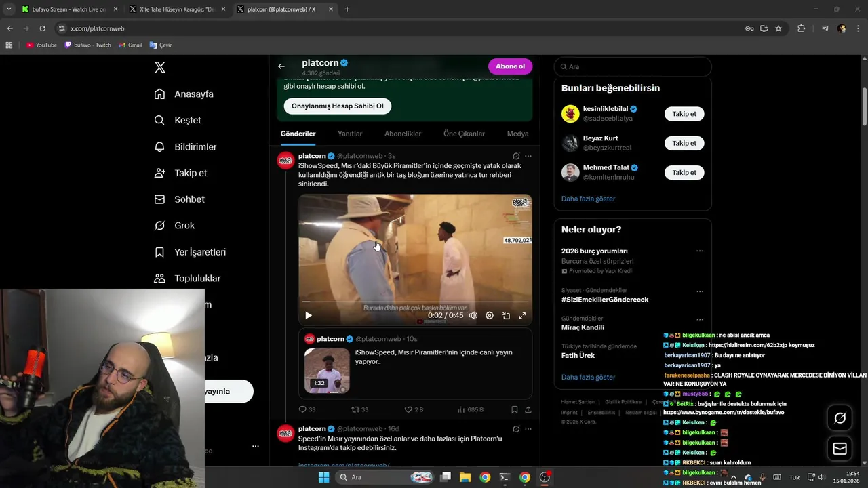This screenshot has width=868, height=488.
Task: Open account more options beside webcam
Action: coord(256,446)
